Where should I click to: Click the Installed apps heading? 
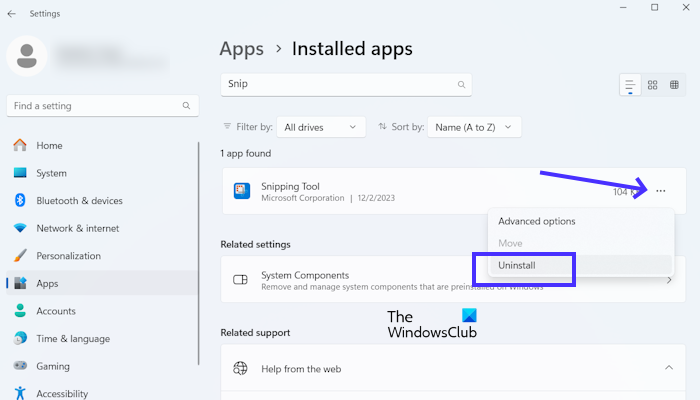tap(352, 49)
